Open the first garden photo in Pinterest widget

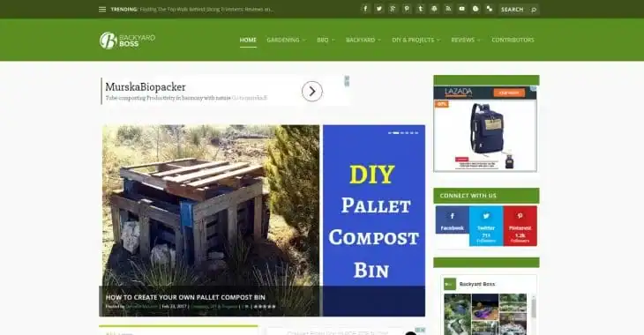point(457,314)
